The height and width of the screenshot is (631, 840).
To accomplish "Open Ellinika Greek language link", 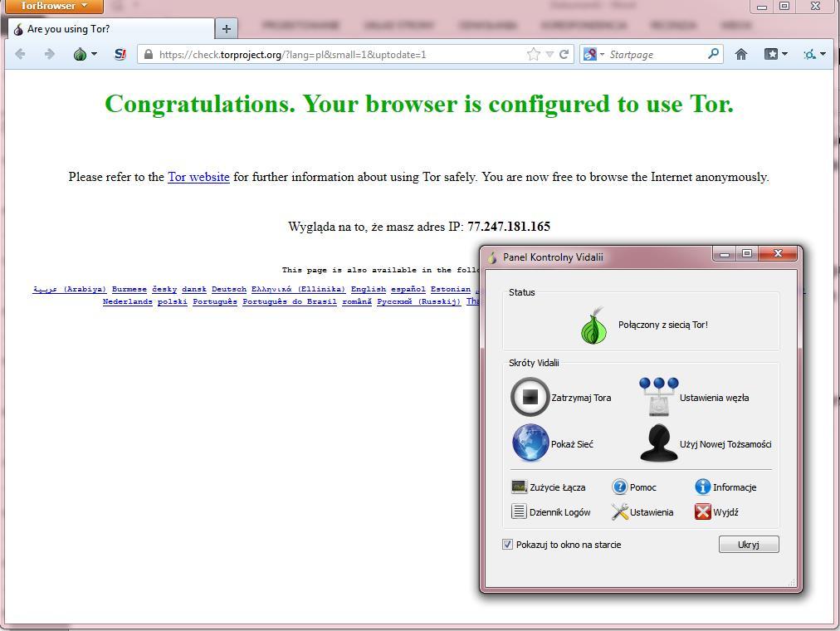I will click(298, 289).
